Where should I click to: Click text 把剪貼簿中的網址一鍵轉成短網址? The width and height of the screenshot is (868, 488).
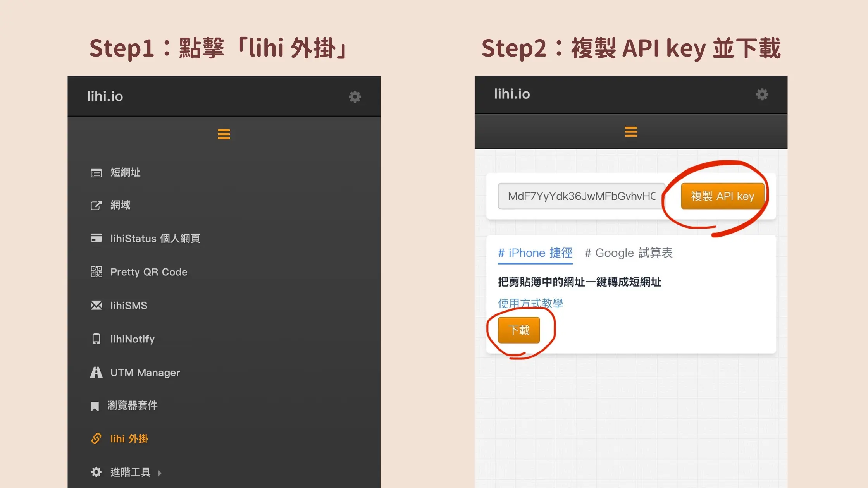pyautogui.click(x=579, y=282)
